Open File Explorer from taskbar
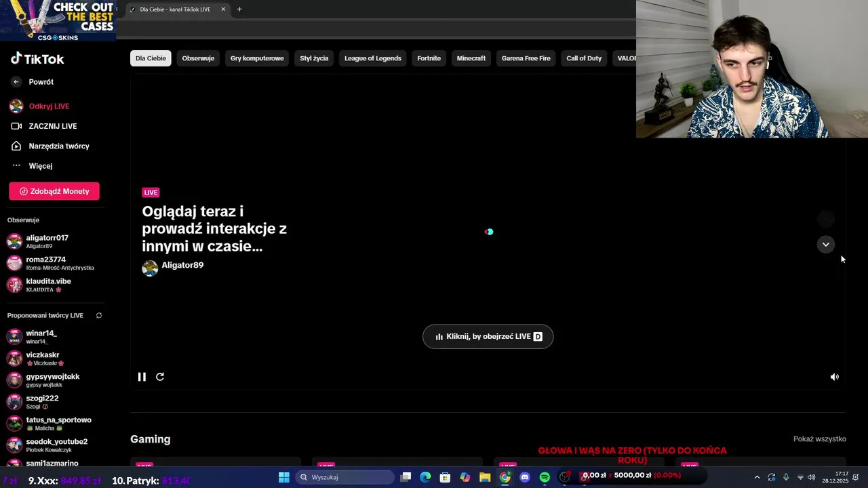 click(485, 477)
